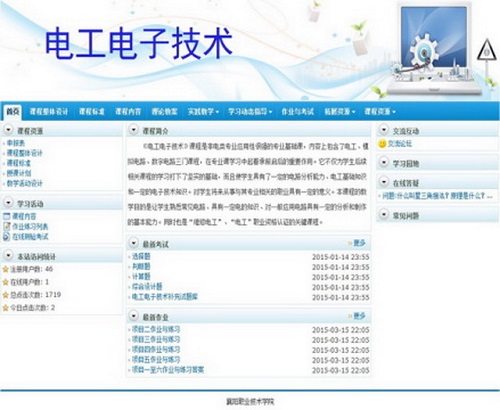Viewport: 500px width, 410px height.
Task: Click the pencil icon beside 作业练习列表
Action: (6, 226)
